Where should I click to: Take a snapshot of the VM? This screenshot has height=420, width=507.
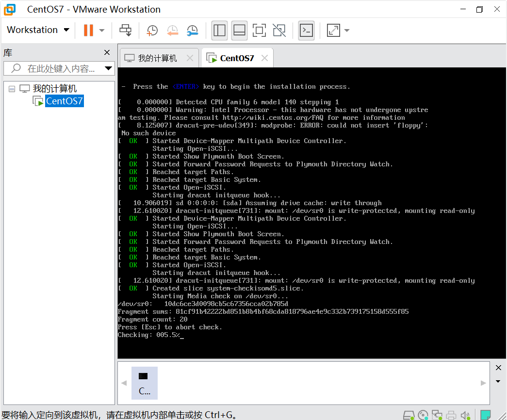click(152, 31)
